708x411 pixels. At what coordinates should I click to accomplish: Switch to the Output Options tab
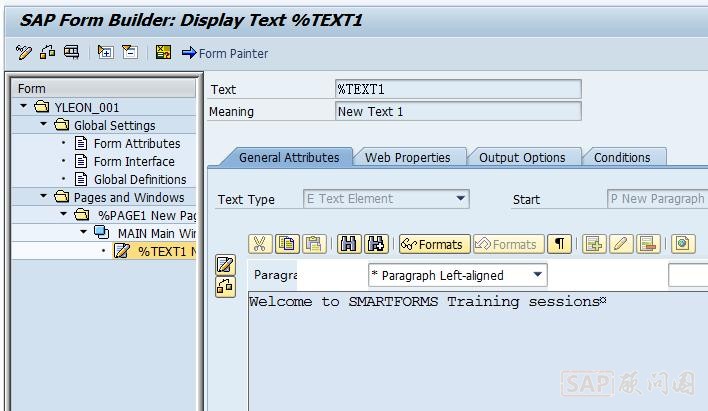pos(522,158)
